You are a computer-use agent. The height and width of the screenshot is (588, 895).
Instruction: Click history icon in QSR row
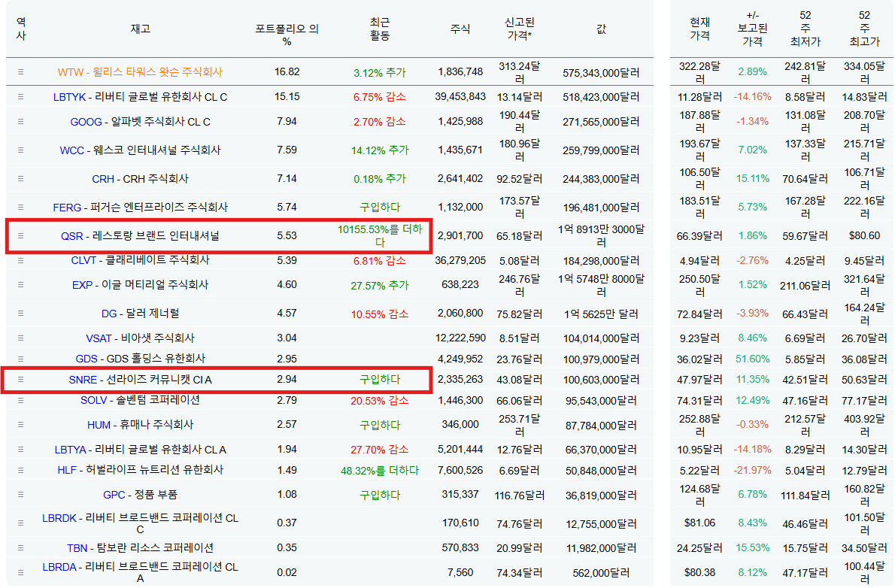click(x=21, y=235)
